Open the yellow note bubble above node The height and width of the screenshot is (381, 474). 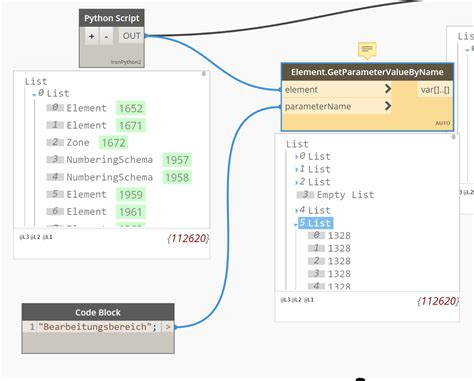367,50
